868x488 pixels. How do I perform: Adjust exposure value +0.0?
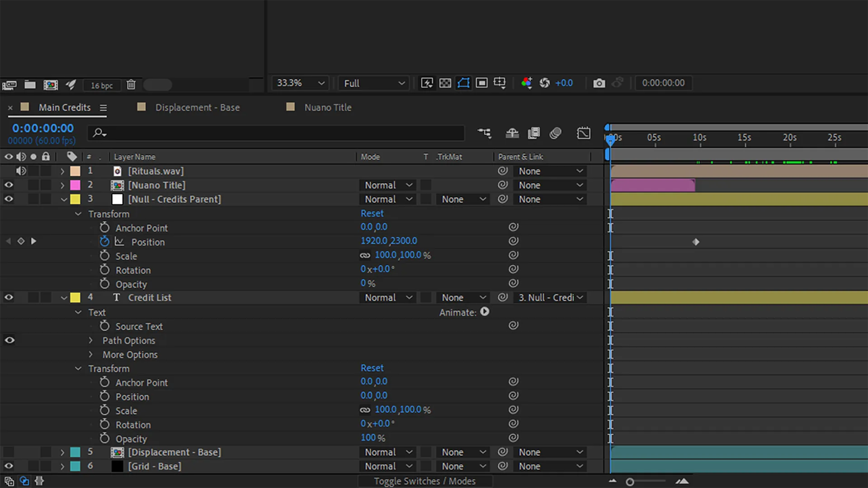(564, 83)
